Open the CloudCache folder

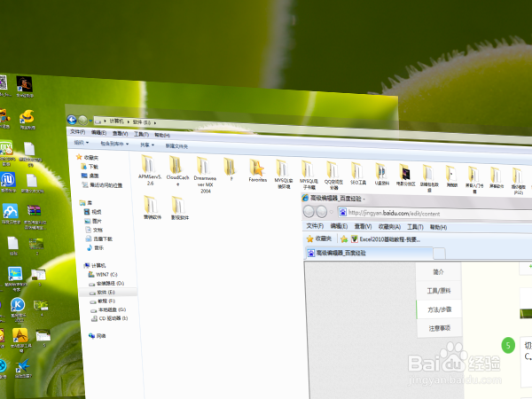(x=177, y=170)
